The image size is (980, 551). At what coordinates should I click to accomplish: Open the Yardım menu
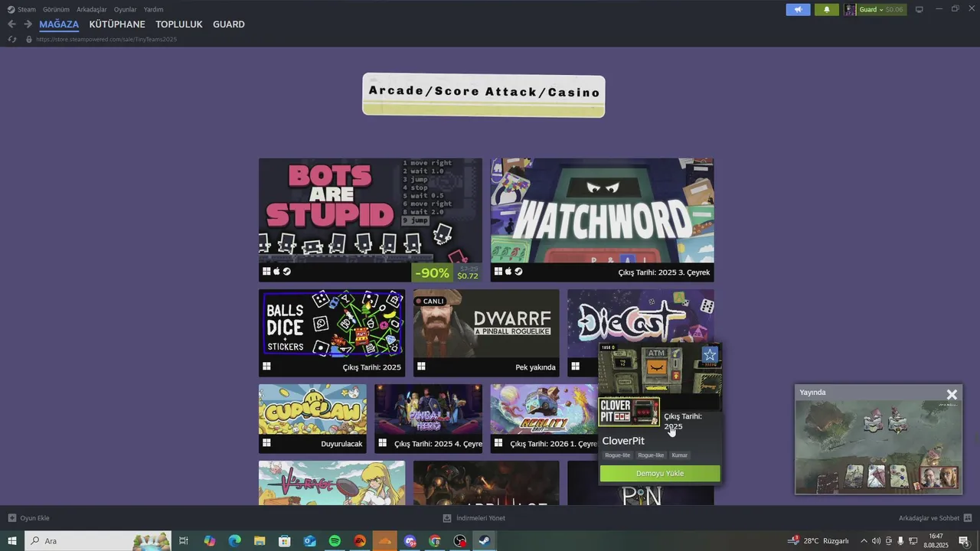153,10
